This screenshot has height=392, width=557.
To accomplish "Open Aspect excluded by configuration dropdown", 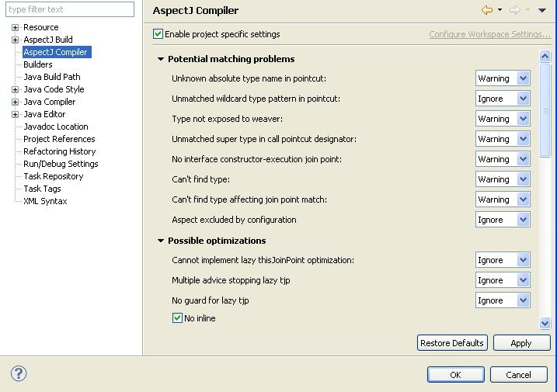I will point(523,220).
